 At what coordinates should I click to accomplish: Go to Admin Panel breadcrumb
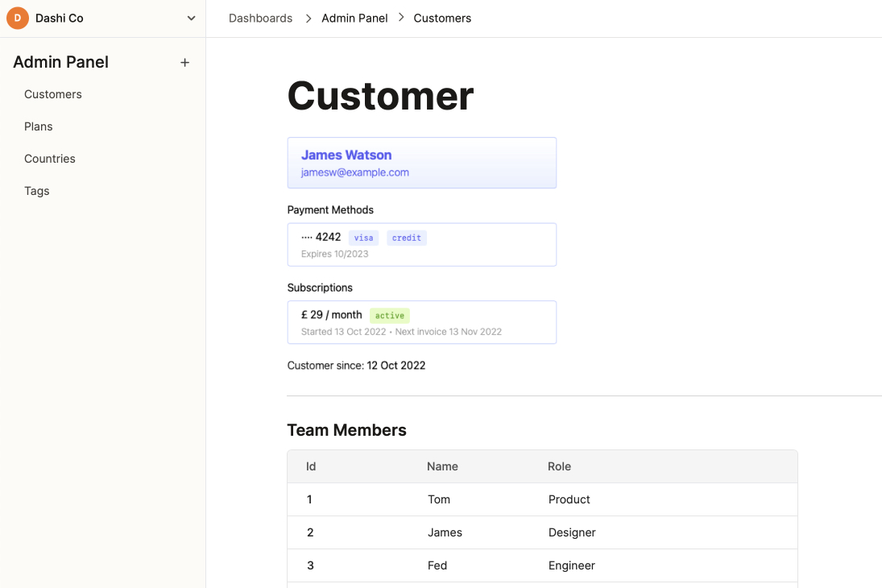pyautogui.click(x=354, y=18)
